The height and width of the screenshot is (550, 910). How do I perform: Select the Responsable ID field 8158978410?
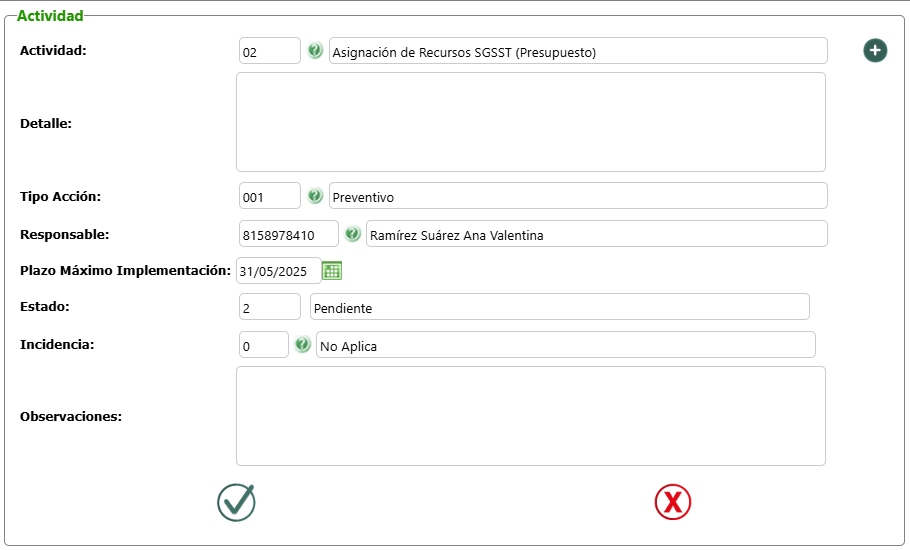(289, 234)
